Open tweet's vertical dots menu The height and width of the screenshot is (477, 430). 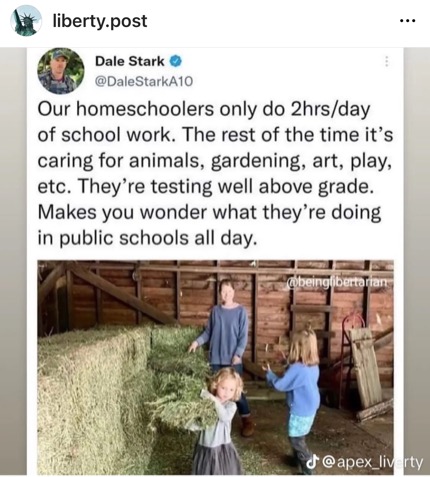(x=387, y=61)
